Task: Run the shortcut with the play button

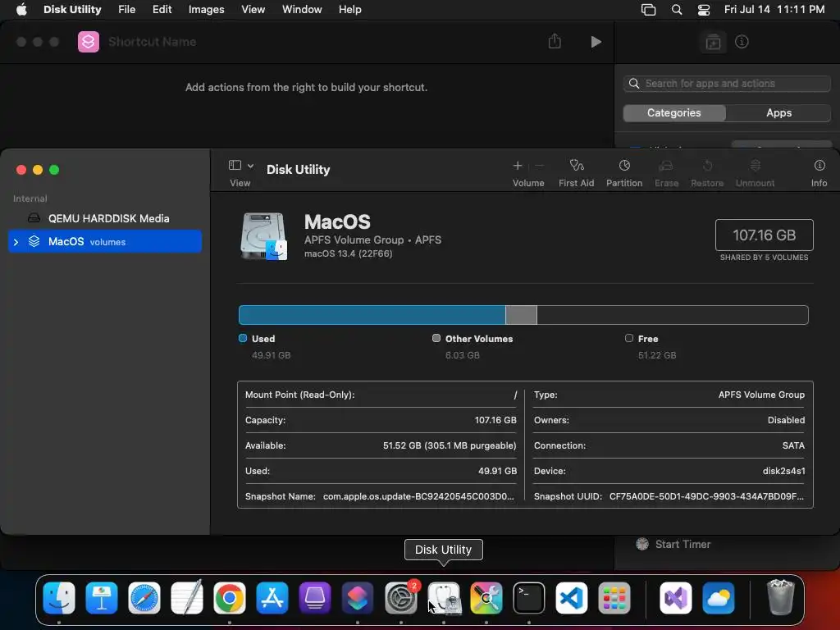Action: (596, 42)
